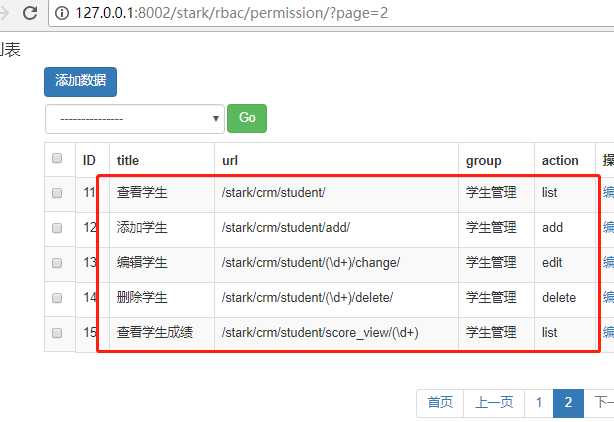Check the box for row ID 12
This screenshot has height=422, width=614.
pyautogui.click(x=57, y=228)
